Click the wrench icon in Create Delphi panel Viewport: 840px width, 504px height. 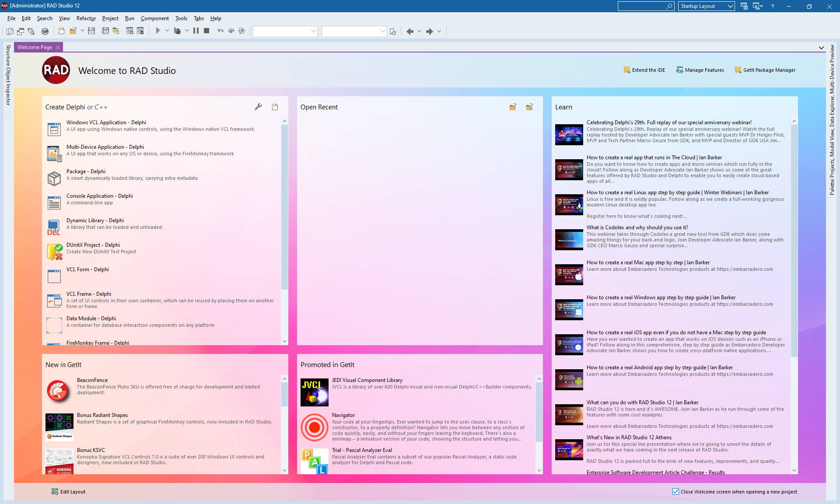point(258,107)
